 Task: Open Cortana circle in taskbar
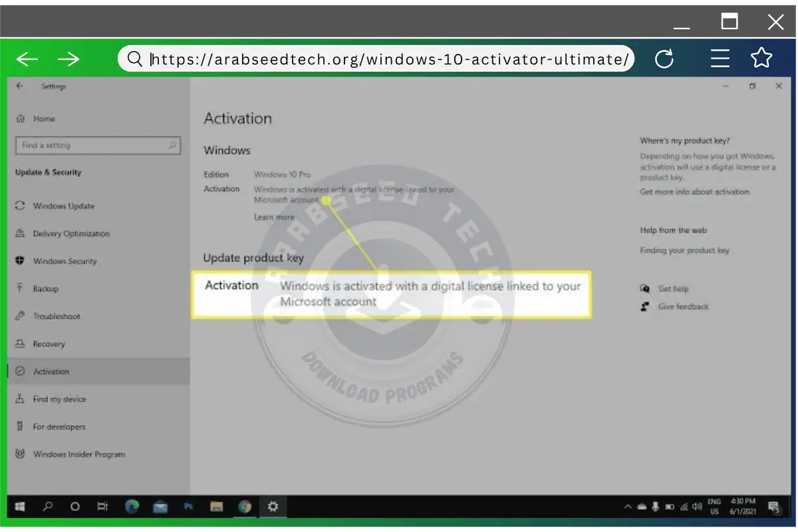tap(75, 507)
